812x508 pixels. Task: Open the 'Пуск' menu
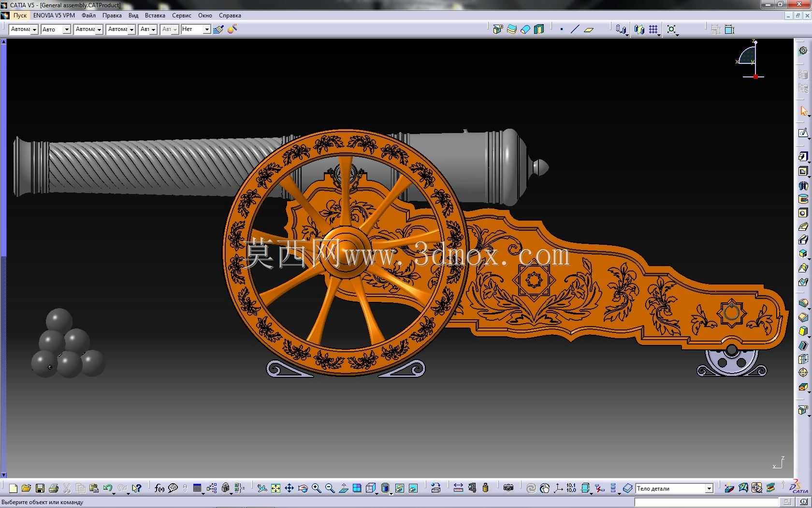coord(20,15)
